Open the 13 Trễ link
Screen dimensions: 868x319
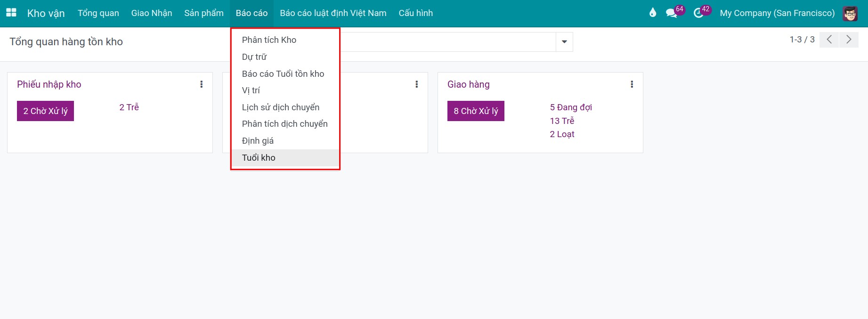coord(562,121)
